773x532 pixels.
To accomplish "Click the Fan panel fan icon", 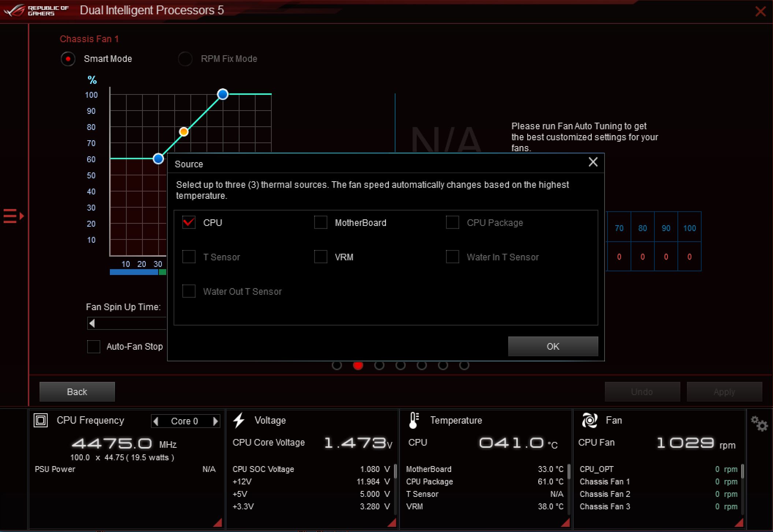I will (x=590, y=420).
